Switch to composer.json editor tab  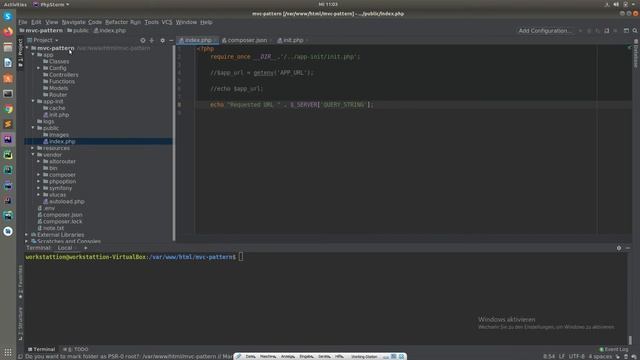pyautogui.click(x=247, y=40)
